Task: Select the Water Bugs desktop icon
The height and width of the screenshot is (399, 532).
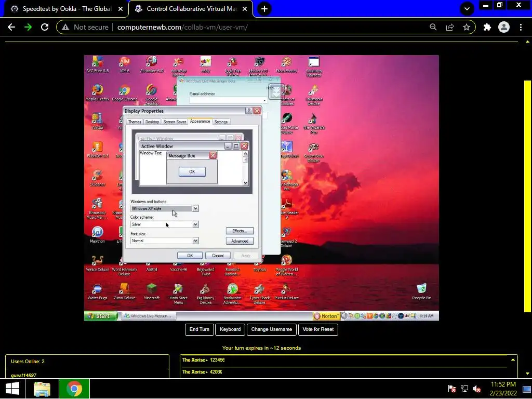Action: coord(97,292)
